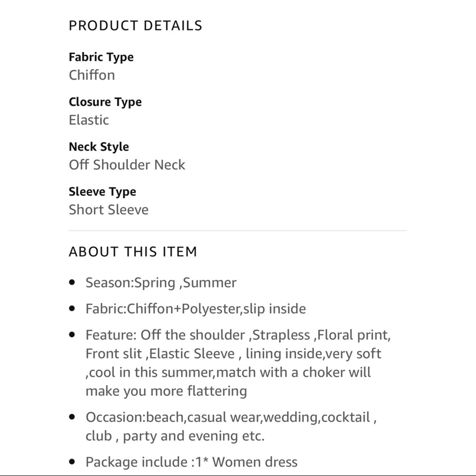Click the ABOUT THIS ITEM heading

(133, 252)
